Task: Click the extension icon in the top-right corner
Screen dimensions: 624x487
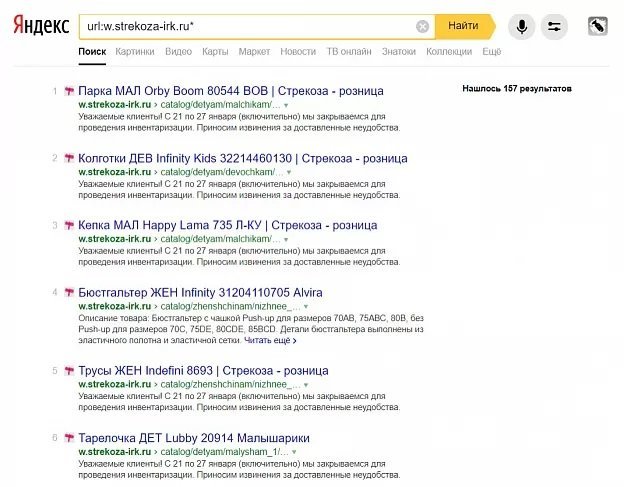Action: (x=598, y=26)
